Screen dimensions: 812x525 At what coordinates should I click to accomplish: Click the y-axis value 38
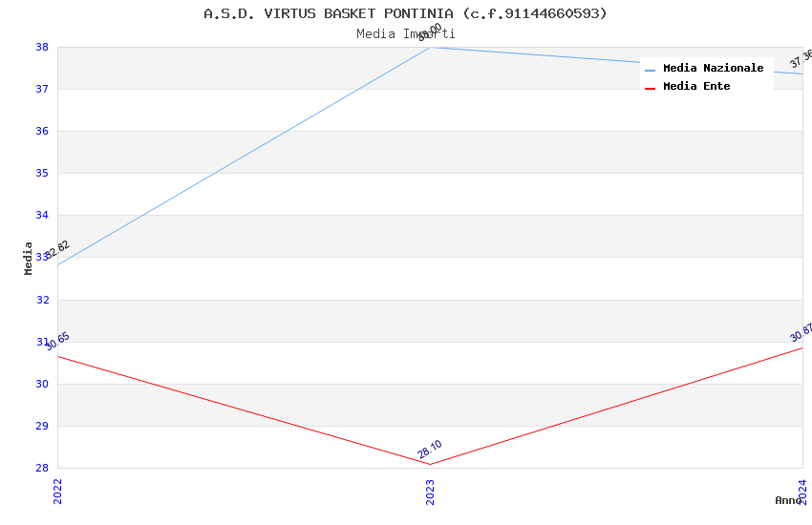(x=42, y=47)
